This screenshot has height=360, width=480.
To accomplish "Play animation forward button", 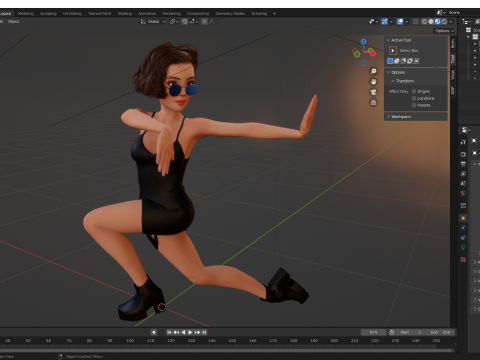I will click(190, 332).
